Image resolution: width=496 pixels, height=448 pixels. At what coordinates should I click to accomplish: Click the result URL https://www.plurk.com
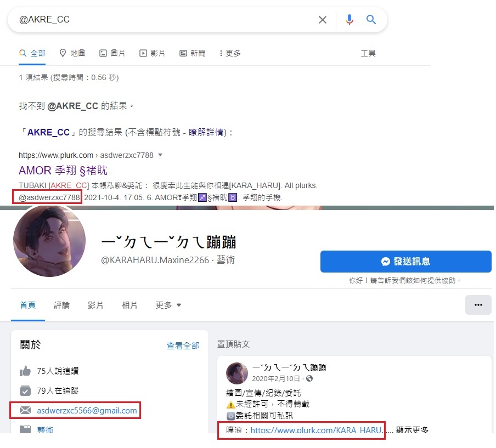pos(56,155)
